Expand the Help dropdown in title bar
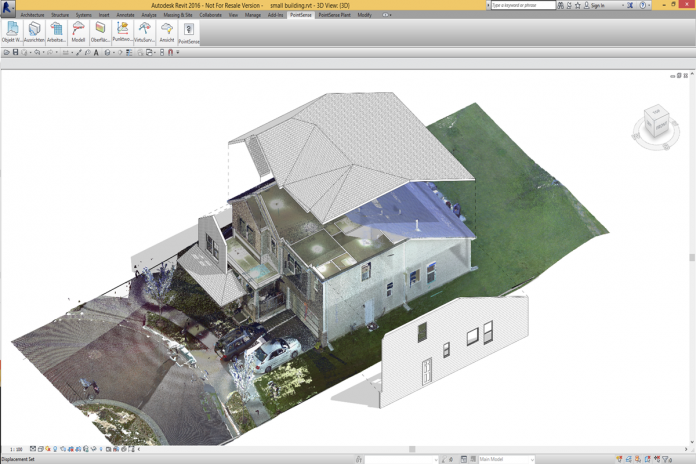 coord(650,5)
